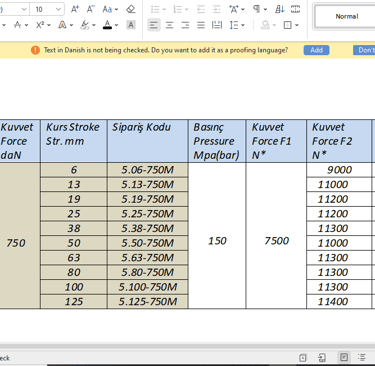Click cell 5.125-750M
This screenshot has height=366, width=375.
148,302
